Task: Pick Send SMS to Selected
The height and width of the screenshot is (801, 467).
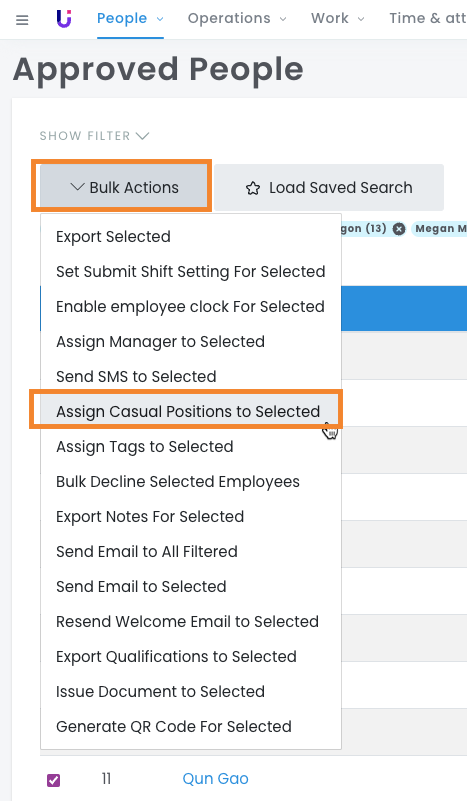Action: click(x=136, y=376)
